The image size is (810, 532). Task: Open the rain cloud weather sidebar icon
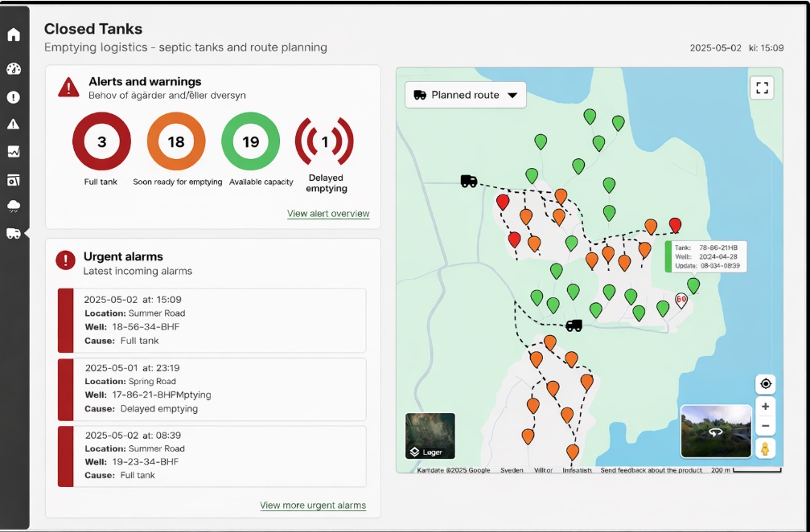pos(14,206)
